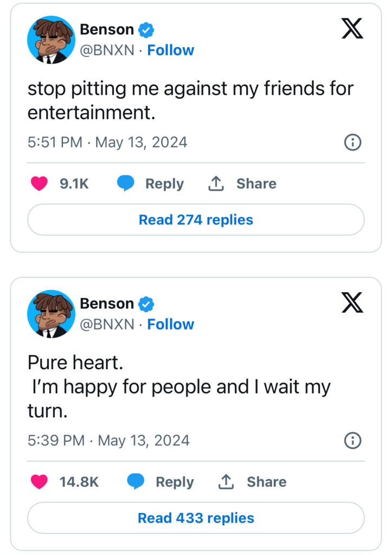Follow @BNXN from the second tweet
392x555 pixels.
coord(170,325)
